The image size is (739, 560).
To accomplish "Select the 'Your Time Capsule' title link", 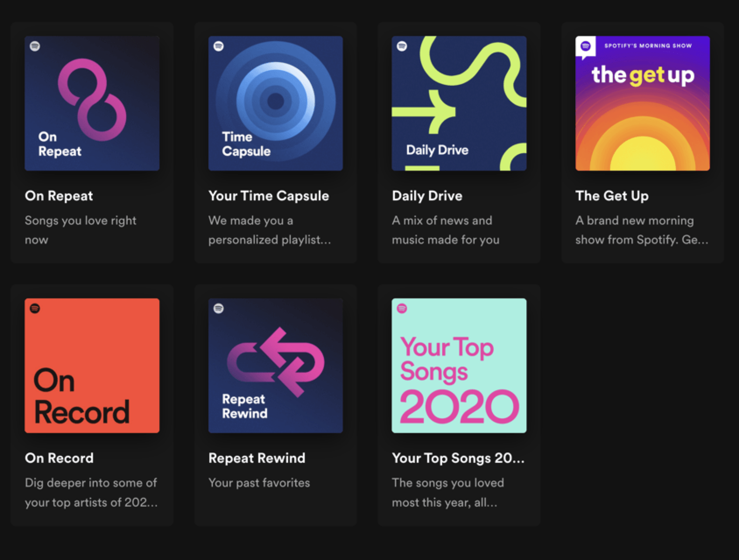I will (x=268, y=196).
